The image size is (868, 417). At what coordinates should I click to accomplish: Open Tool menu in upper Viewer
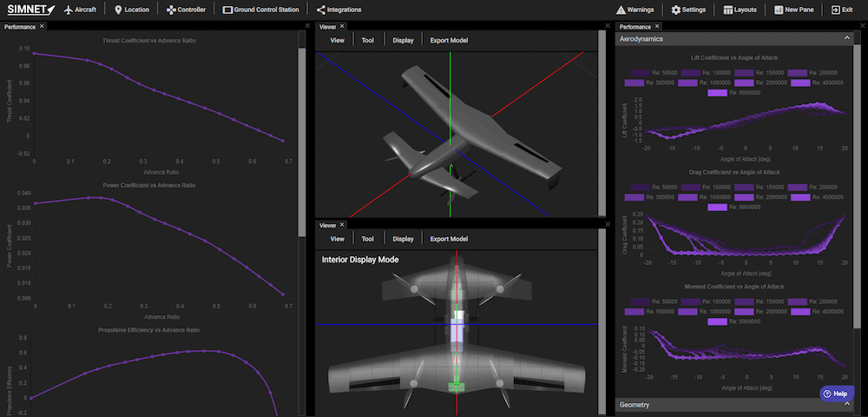pos(367,41)
